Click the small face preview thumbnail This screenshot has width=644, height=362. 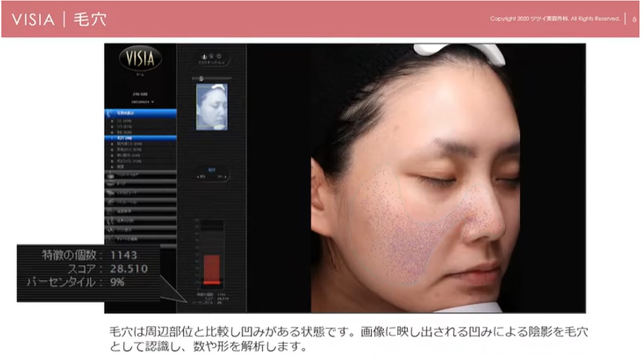pyautogui.click(x=212, y=107)
